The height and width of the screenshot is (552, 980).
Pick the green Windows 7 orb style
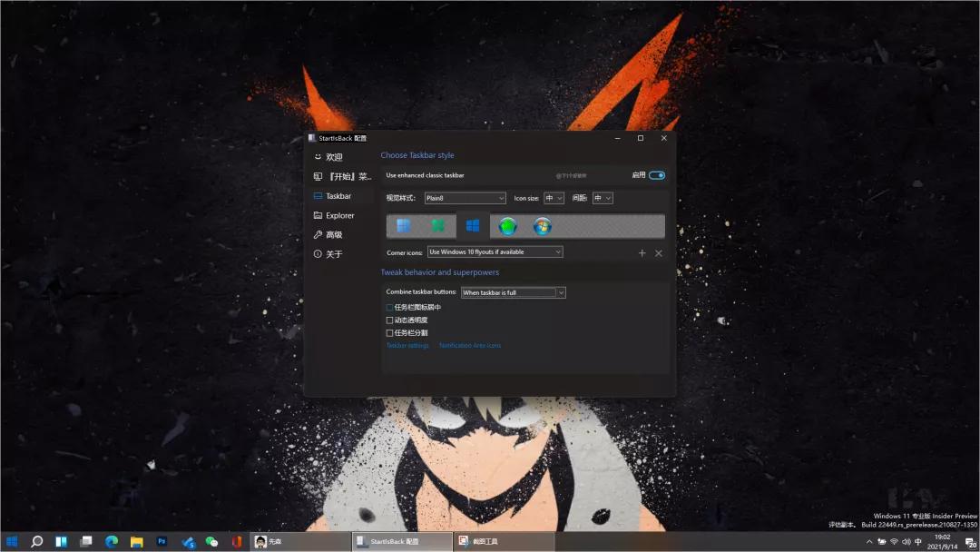(508, 226)
